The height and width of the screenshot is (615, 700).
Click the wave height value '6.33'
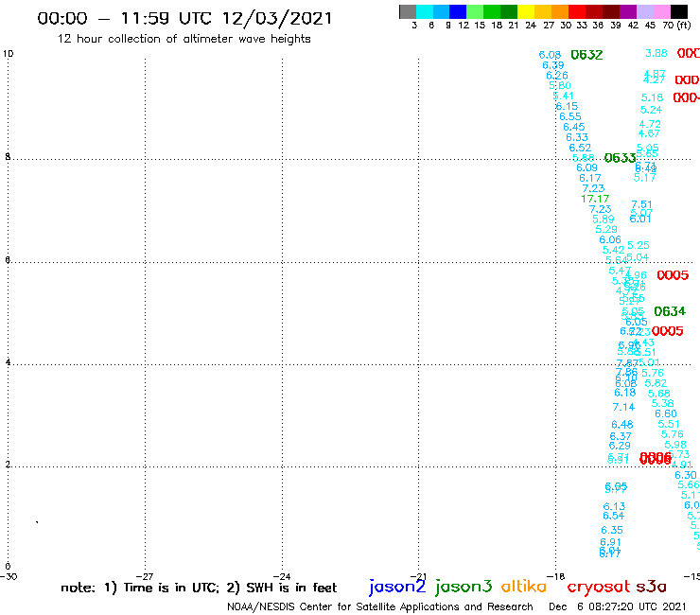[577, 137]
